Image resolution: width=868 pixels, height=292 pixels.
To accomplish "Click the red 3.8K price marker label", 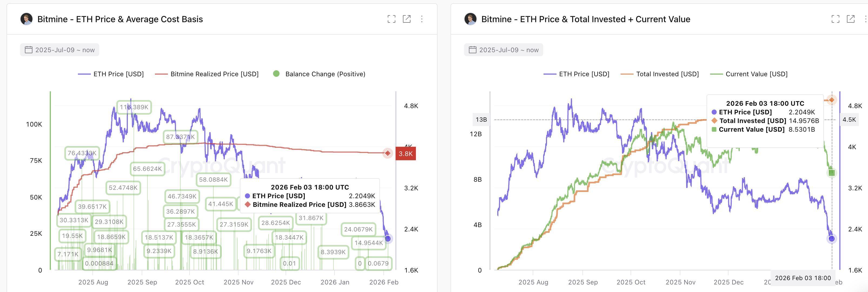I will pyautogui.click(x=406, y=153).
